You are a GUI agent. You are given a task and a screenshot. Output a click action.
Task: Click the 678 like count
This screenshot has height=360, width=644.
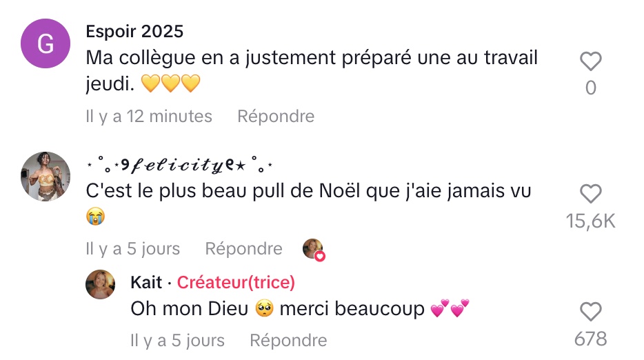pos(591,339)
